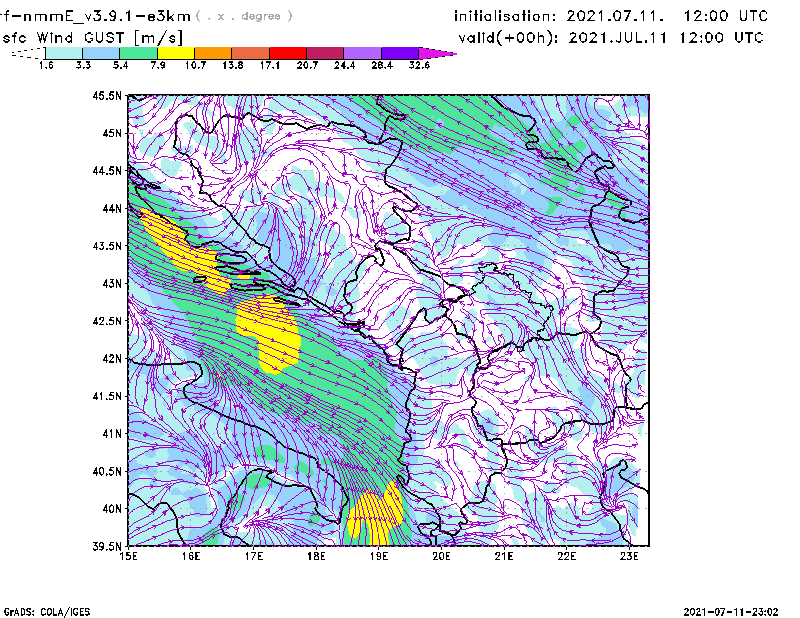Click the 42N latitude axis label

tap(110, 359)
